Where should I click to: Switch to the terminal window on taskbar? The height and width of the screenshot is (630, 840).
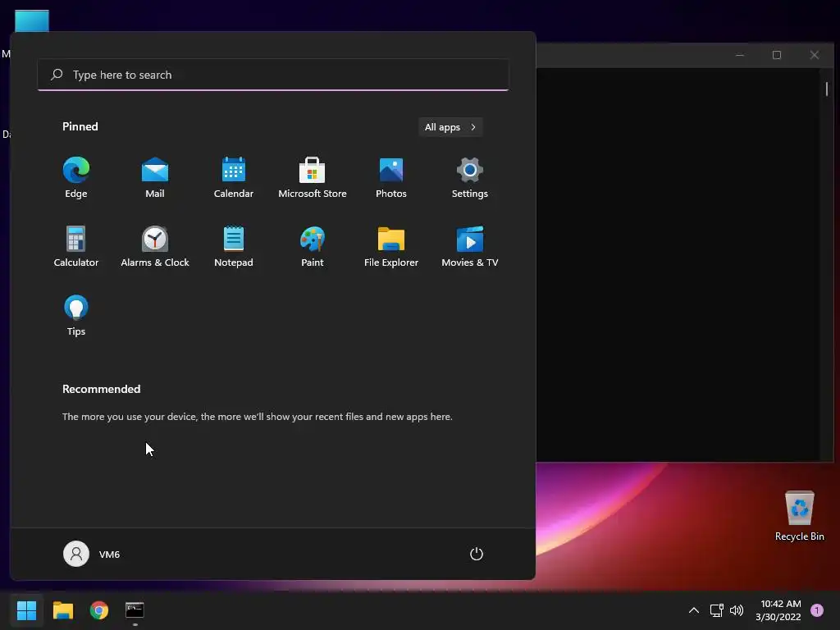[x=135, y=610]
